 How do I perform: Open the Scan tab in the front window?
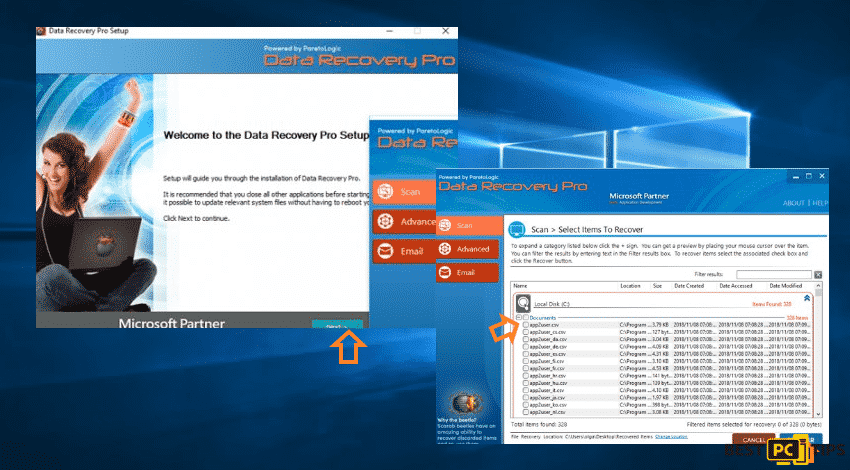(x=469, y=225)
